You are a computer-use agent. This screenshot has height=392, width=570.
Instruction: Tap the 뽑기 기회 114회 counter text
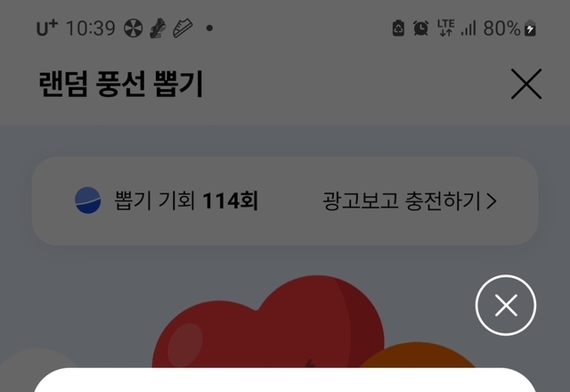[186, 200]
